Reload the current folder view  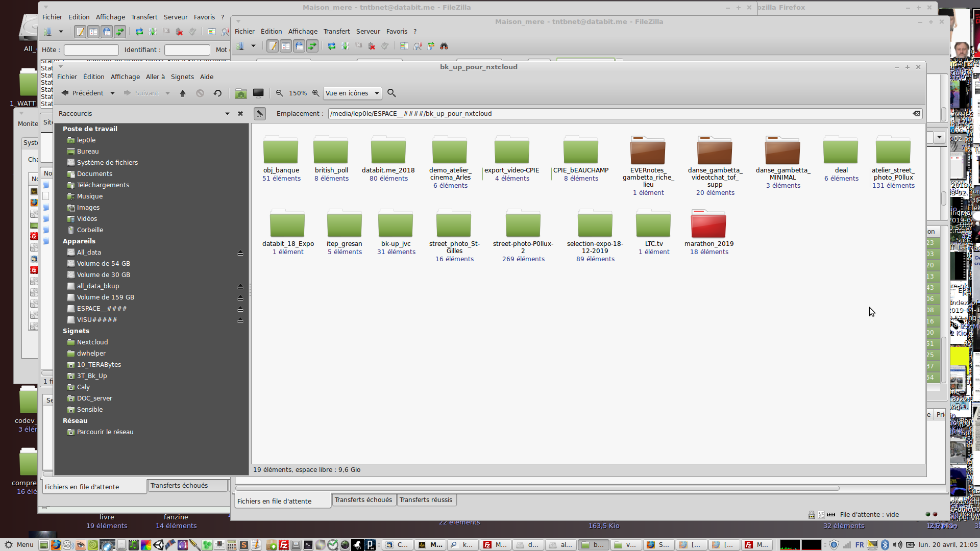pos(217,93)
